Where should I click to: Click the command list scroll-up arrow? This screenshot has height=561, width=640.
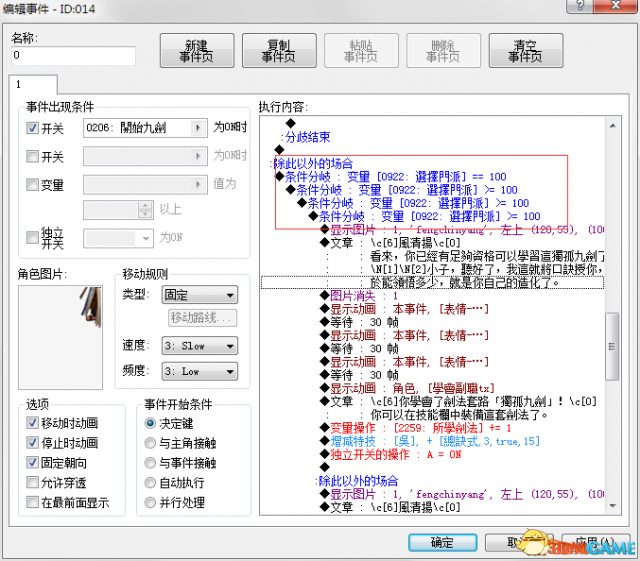click(613, 126)
